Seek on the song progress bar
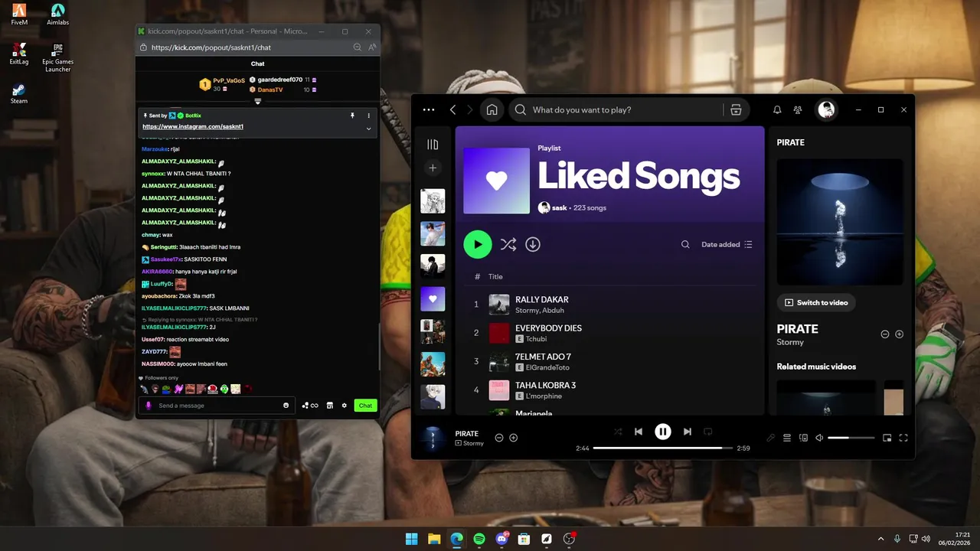 click(x=662, y=448)
